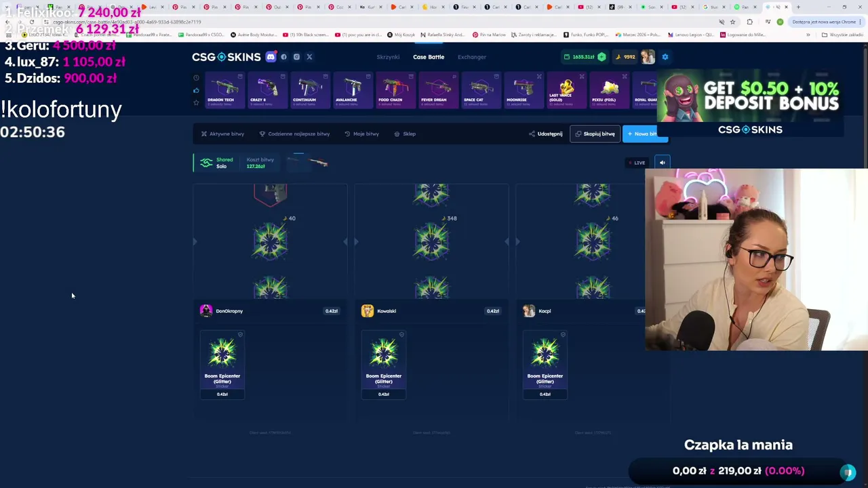868x488 pixels.
Task: Open the CSG Skins logo homepage
Action: pyautogui.click(x=226, y=57)
